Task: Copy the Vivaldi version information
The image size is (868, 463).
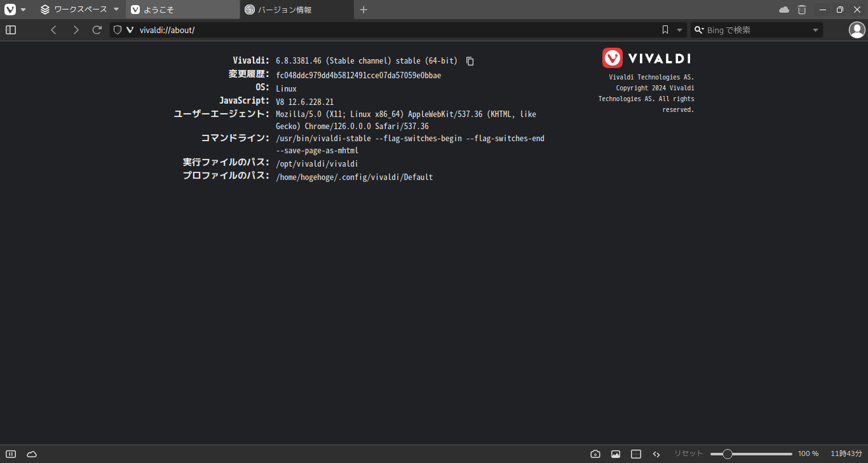Action: click(470, 61)
